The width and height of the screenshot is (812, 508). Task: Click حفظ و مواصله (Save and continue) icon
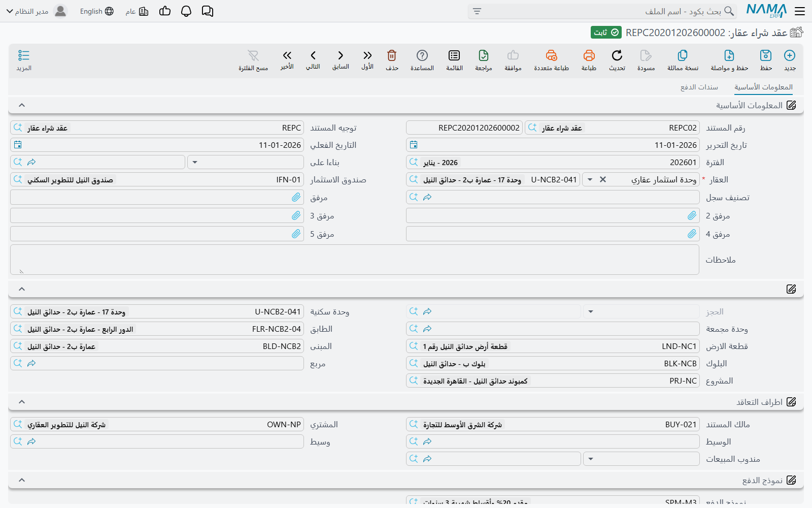coord(729,55)
